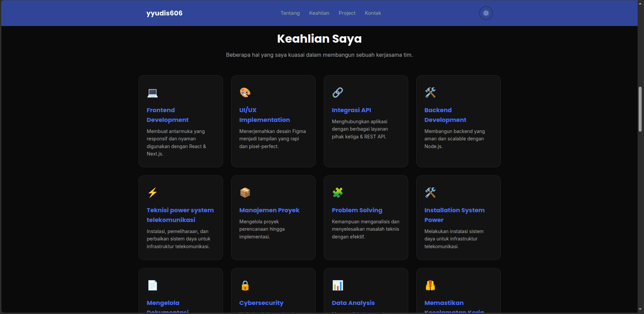Click the vertical page scrollbar thumb
Viewport: 644px width, 314px height.
pyautogui.click(x=640, y=109)
